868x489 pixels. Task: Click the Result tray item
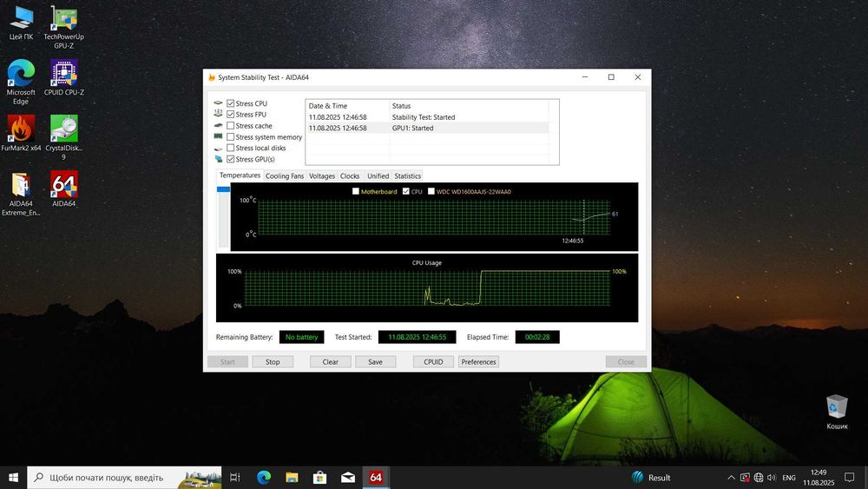[x=651, y=478]
